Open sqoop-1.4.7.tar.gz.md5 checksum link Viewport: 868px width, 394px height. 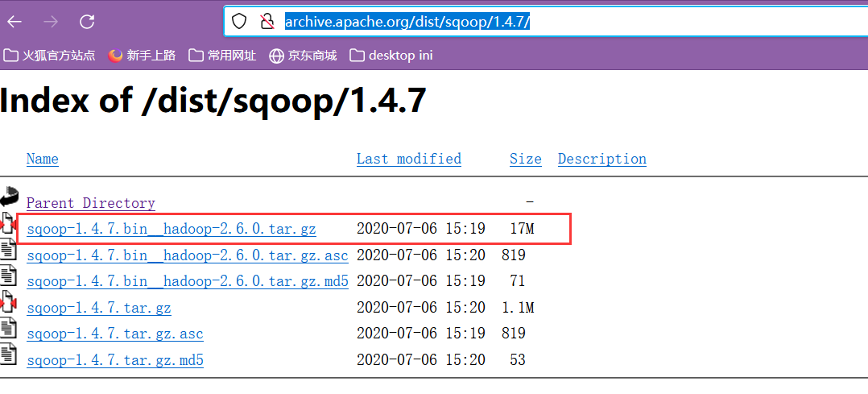tap(114, 361)
